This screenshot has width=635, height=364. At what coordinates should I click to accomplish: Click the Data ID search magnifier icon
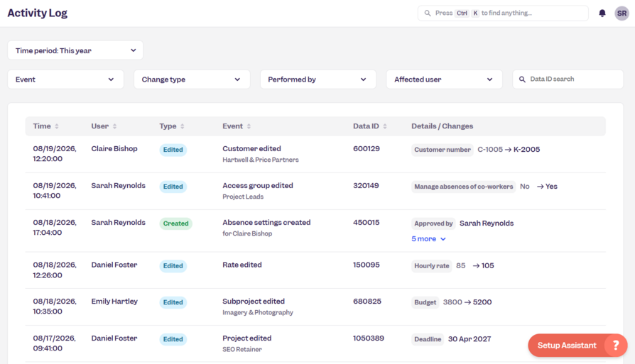pyautogui.click(x=522, y=79)
